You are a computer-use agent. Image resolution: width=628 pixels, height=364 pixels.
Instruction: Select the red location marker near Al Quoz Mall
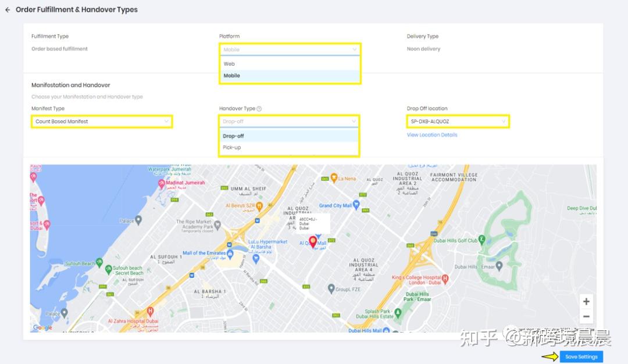click(314, 241)
